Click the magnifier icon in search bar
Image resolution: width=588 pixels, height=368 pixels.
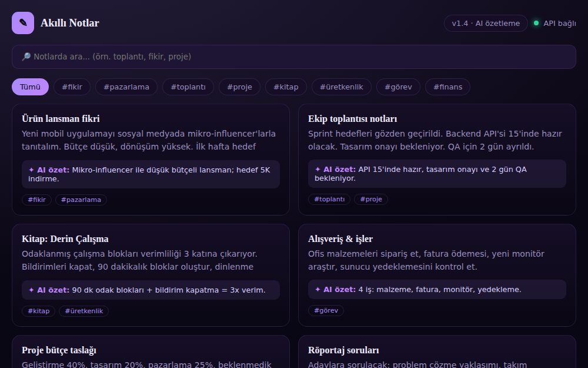tap(26, 57)
